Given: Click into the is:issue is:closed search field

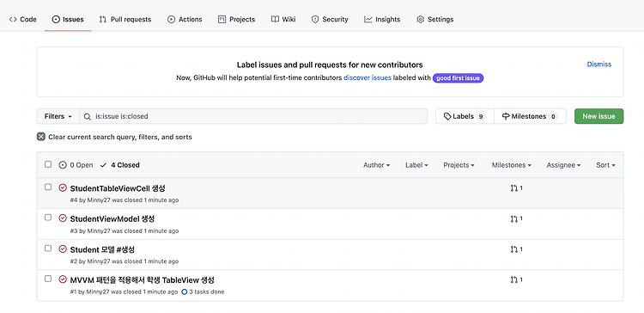Looking at the screenshot, I should tap(253, 116).
